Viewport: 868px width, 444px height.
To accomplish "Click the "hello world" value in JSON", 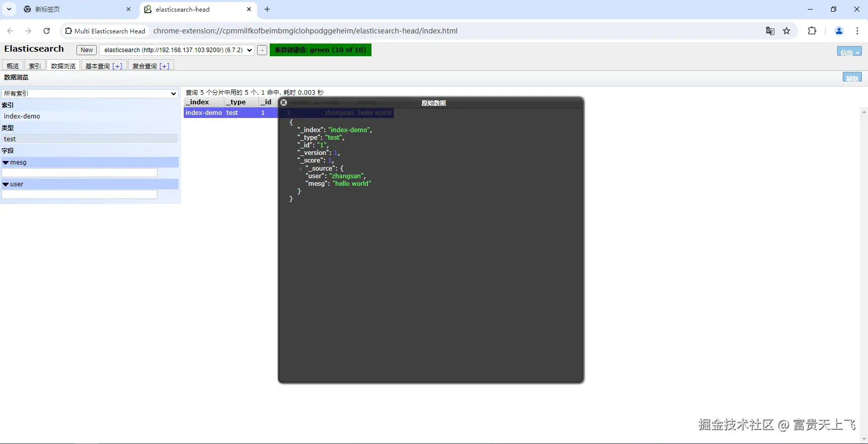I will pos(352,184).
